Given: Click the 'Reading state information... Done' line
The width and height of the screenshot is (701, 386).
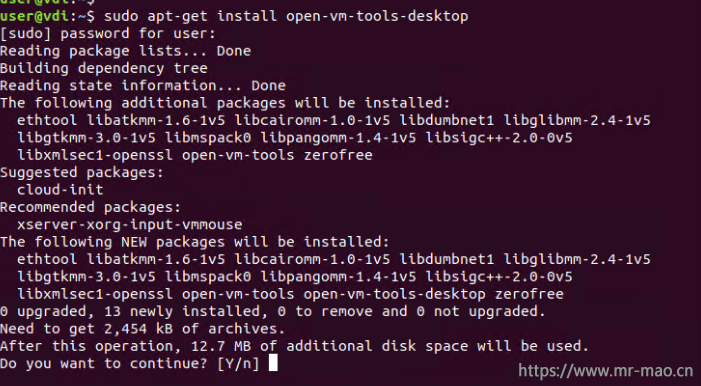Looking at the screenshot, I should pyautogui.click(x=143, y=85).
